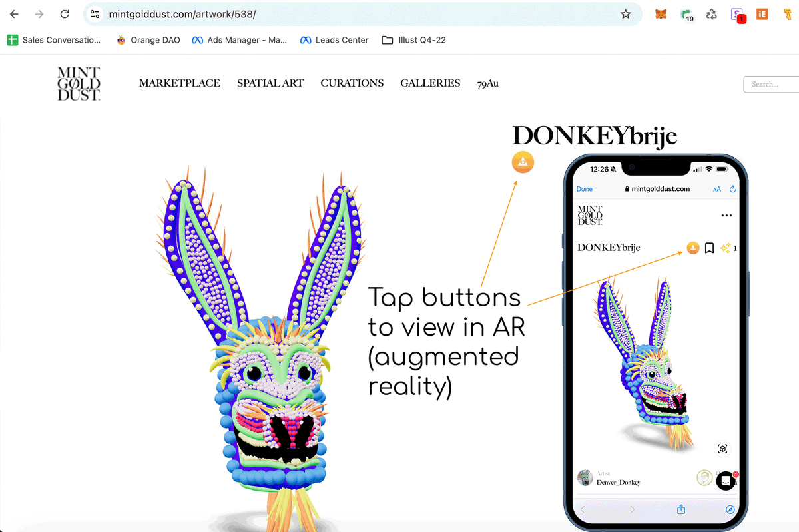Open the Ads Manager bookmark
Viewport: 799px width, 532px height.
[x=239, y=40]
